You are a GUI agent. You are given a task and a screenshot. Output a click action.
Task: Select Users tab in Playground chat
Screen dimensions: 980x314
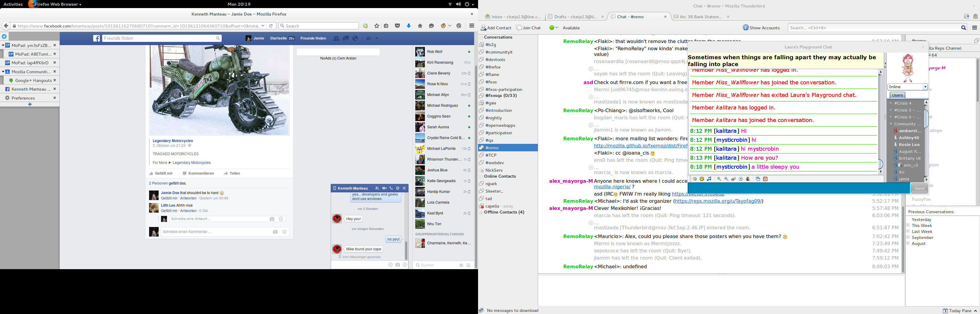[x=897, y=95]
